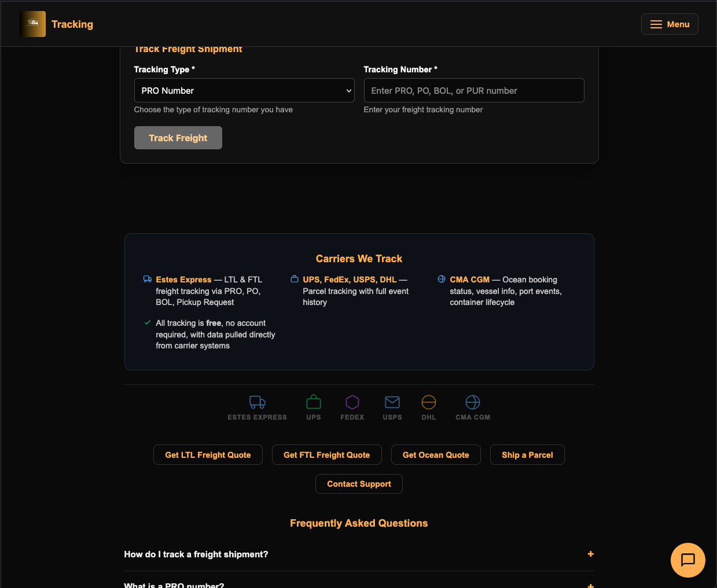Select the Estes Express carrier icon
This screenshot has height=588, width=717.
point(256,402)
